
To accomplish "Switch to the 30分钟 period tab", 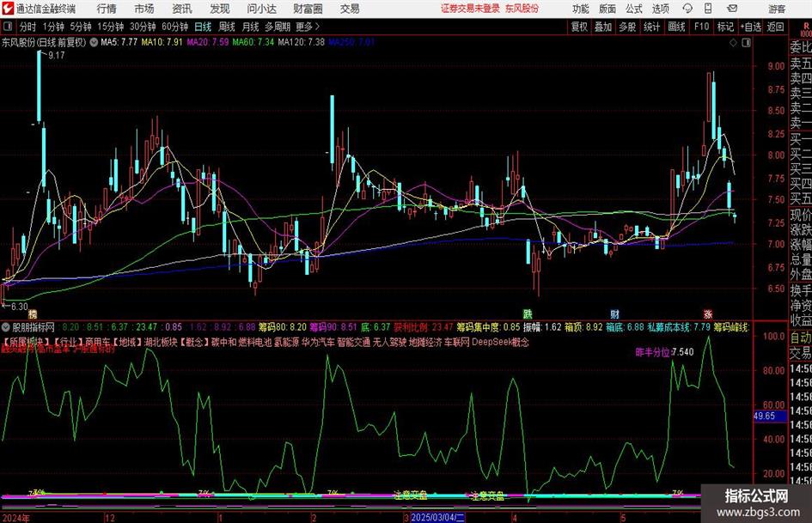I will point(143,27).
